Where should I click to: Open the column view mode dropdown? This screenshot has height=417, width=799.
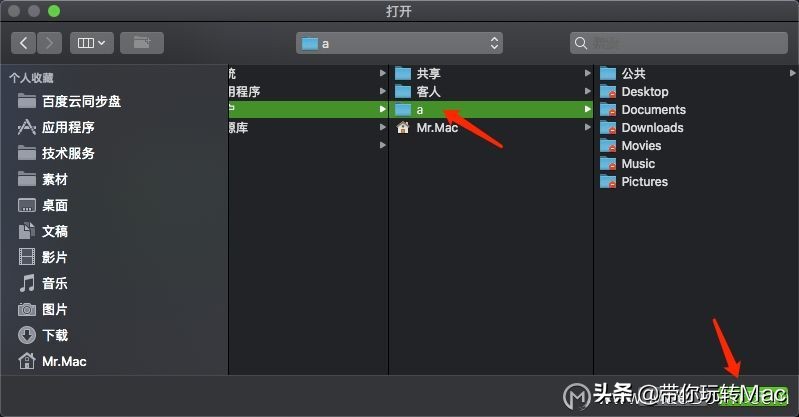pos(92,43)
